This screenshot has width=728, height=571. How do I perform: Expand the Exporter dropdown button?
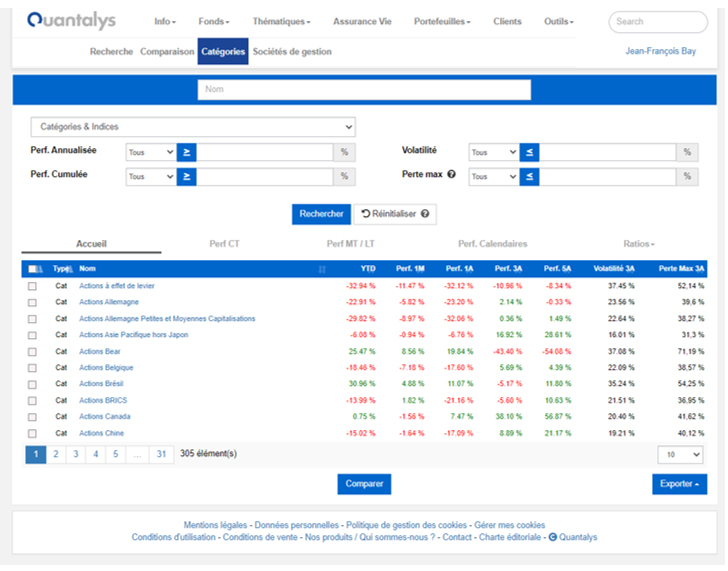(x=679, y=484)
